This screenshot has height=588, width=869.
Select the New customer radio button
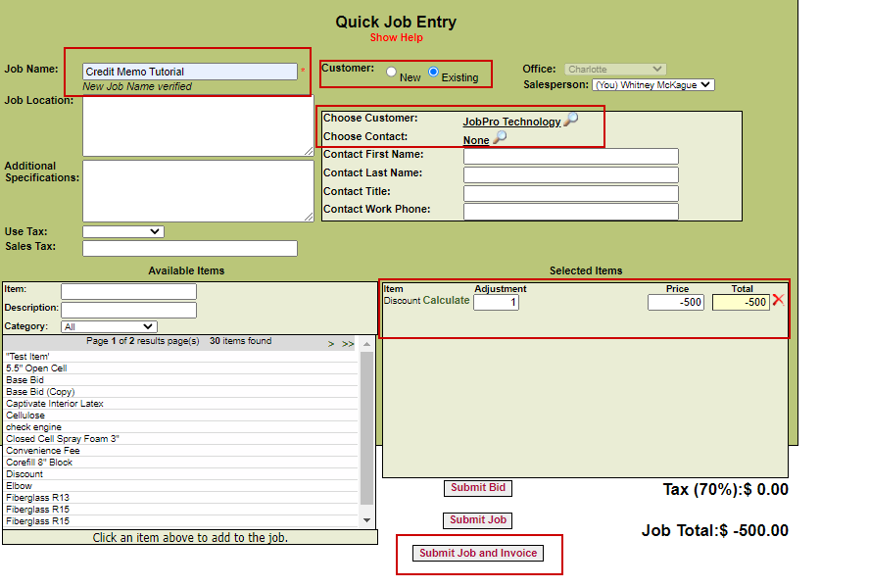pos(392,73)
